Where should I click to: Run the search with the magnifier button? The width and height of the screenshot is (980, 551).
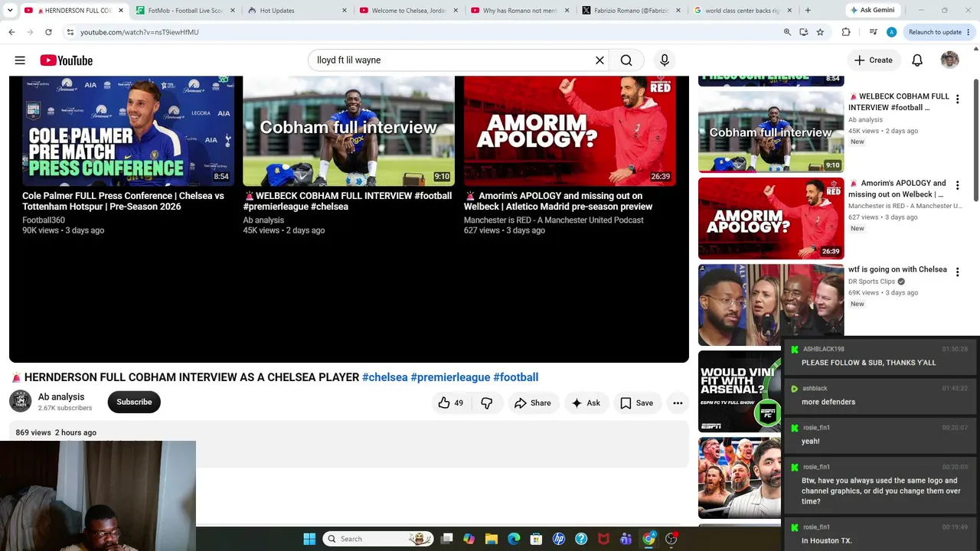pyautogui.click(x=626, y=60)
